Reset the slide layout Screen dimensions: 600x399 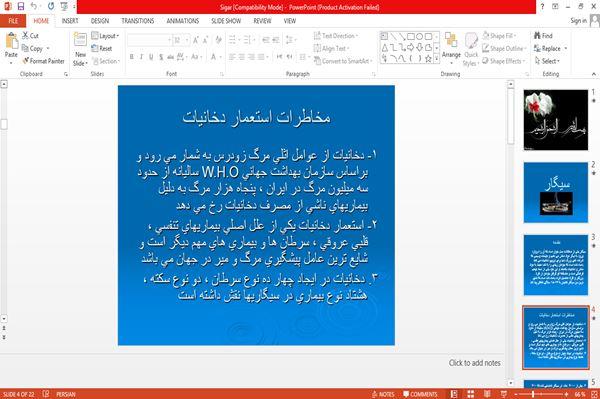coord(102,48)
